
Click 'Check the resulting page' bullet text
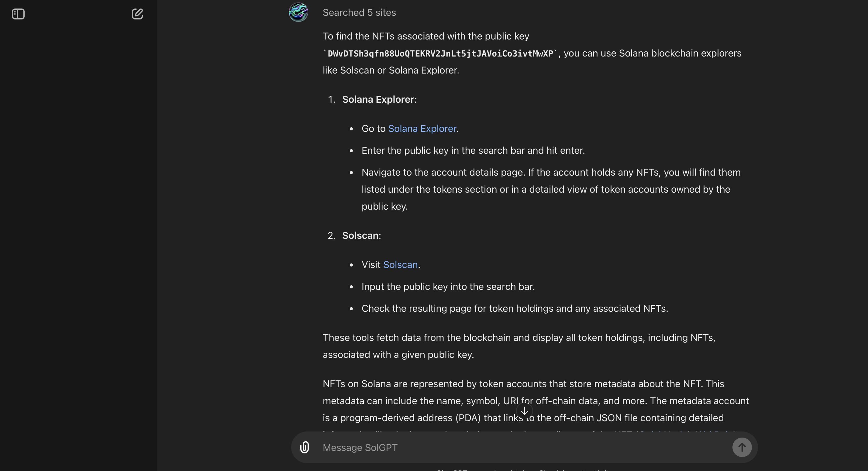point(515,308)
